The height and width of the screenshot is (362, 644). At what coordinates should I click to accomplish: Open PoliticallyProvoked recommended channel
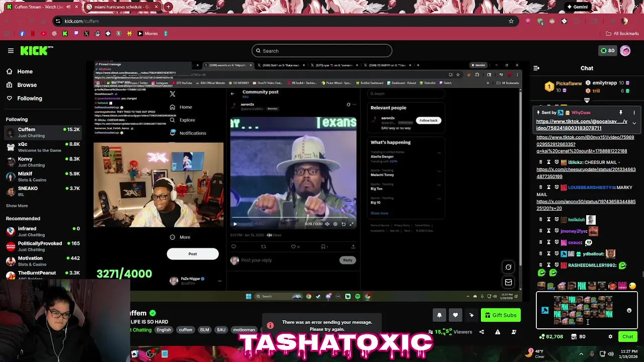[43, 246]
